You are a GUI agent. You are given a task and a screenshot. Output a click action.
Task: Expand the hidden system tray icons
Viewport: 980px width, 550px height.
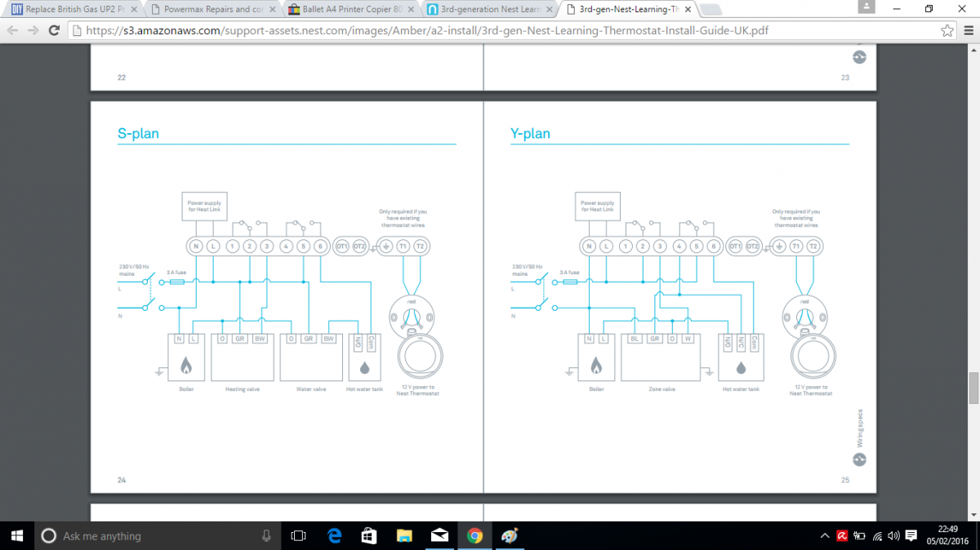coord(824,535)
